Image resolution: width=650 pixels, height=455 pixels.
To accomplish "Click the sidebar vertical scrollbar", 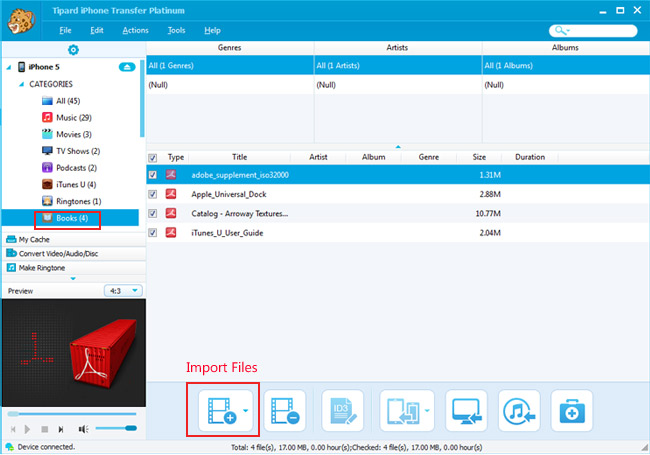I will click(x=142, y=99).
